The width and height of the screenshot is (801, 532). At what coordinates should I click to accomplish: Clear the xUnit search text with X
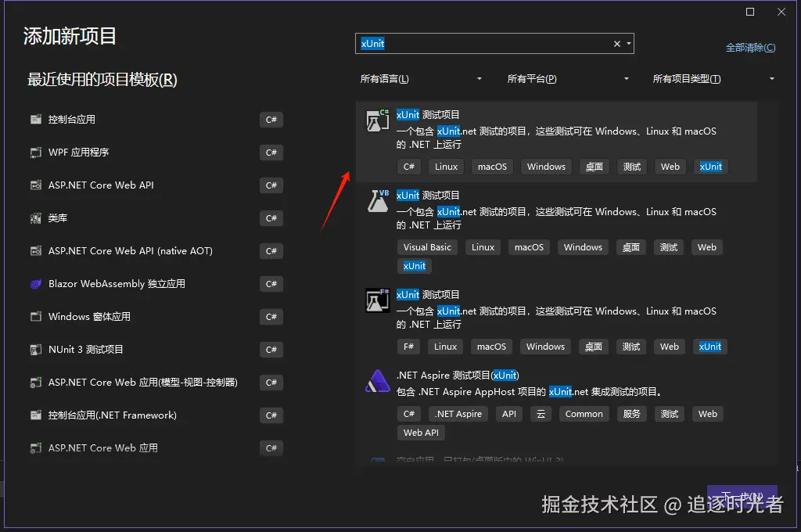616,44
